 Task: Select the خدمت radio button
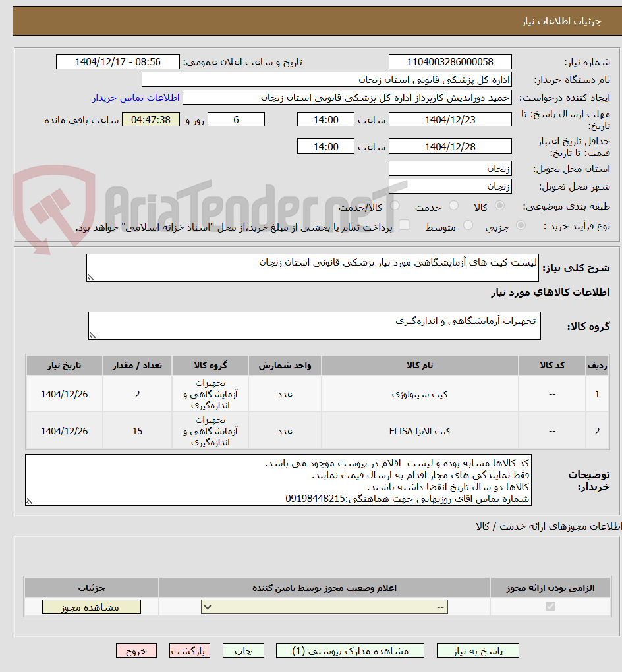point(453,206)
